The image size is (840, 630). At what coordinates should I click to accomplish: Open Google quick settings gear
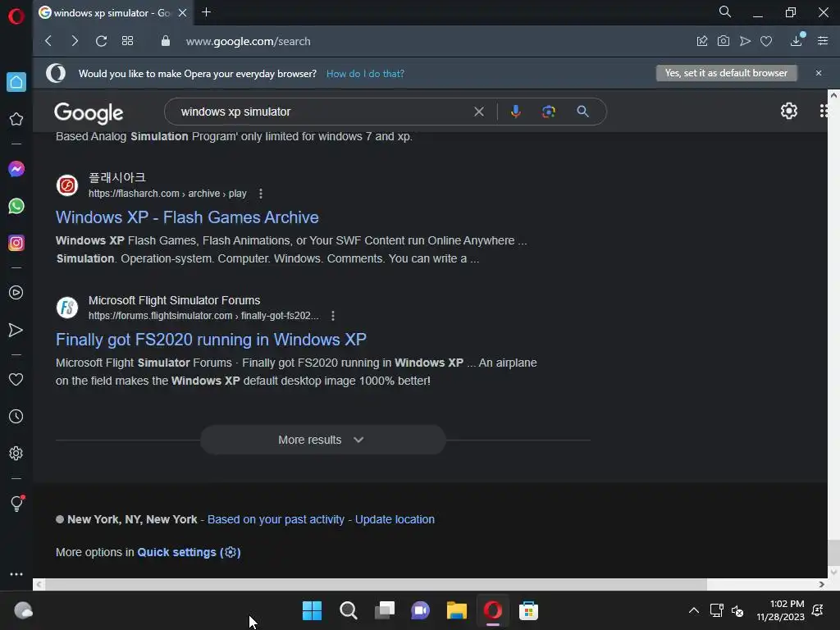pyautogui.click(x=788, y=111)
